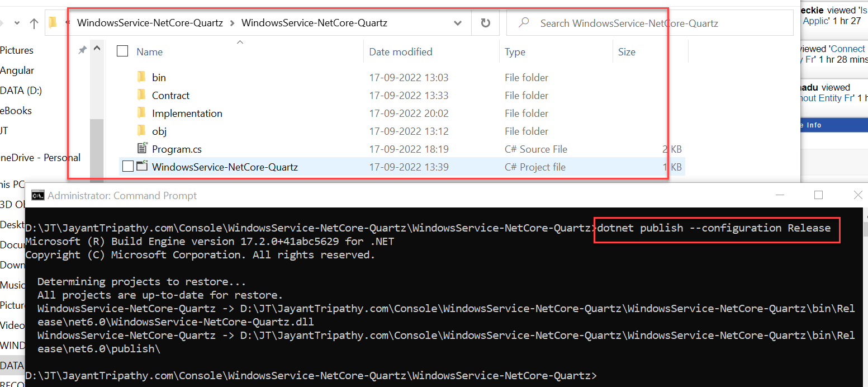Open the Implementation folder
Image resolution: width=868 pixels, height=387 pixels.
point(187,113)
